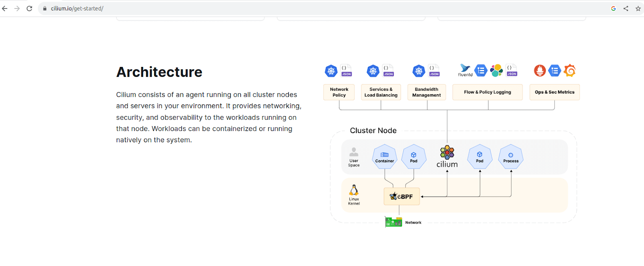644x266 pixels.
Task: Click the Bandwidth Management box
Action: click(427, 92)
